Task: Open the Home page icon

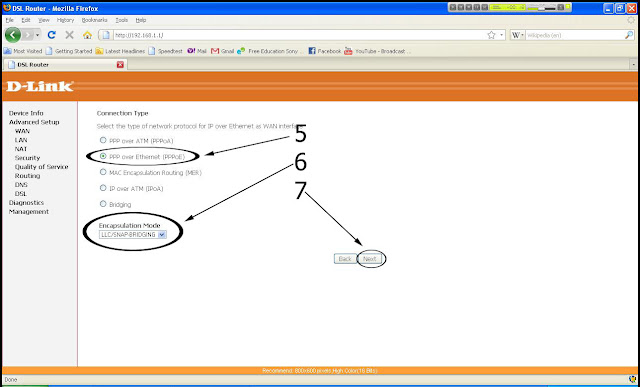Action: (87, 35)
